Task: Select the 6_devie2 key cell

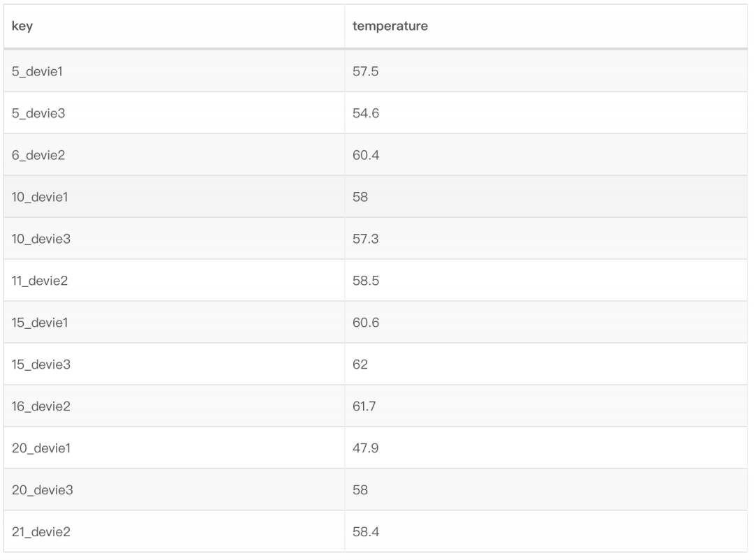Action: tap(38, 154)
